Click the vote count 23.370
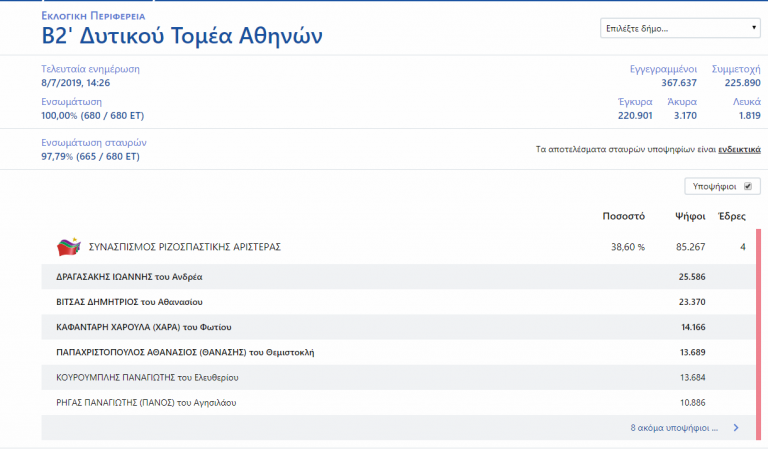Screen dimensions: 768x449 (x=692, y=302)
